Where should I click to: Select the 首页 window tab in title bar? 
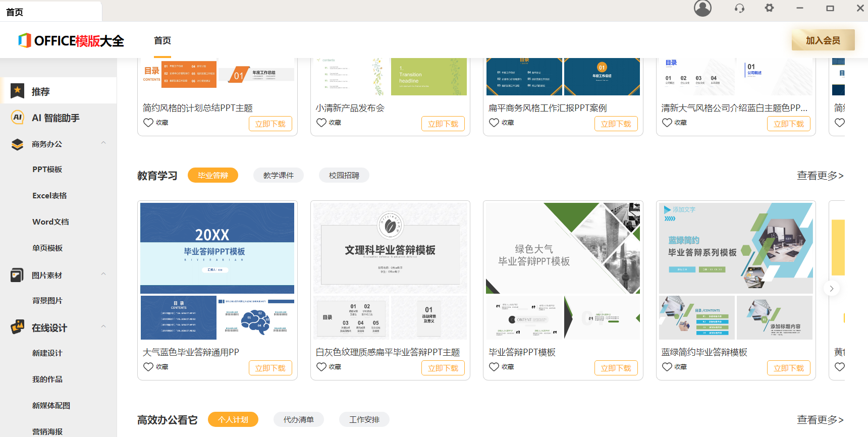[x=50, y=11]
